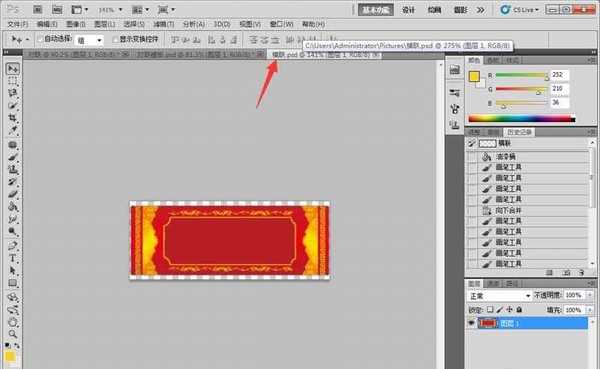Create new snapshot in History panel
The image size is (600, 369).
point(566,273)
